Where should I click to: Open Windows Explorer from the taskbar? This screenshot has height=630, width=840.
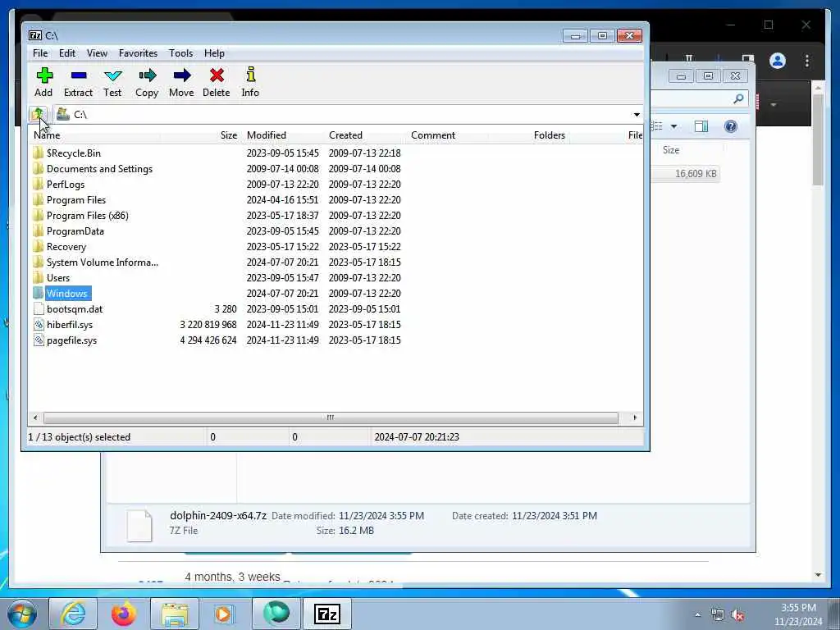tap(175, 614)
